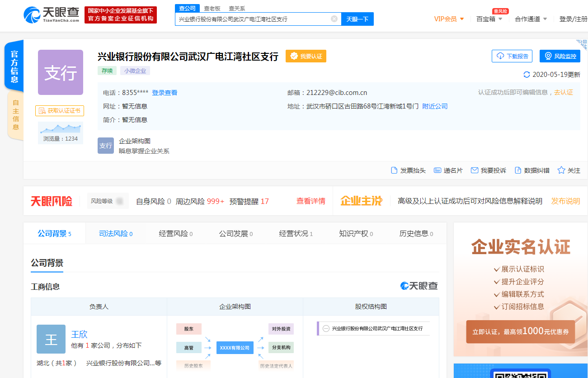Collapse the equity structure tree node
This screenshot has height=378, width=588.
pyautogui.click(x=326, y=328)
